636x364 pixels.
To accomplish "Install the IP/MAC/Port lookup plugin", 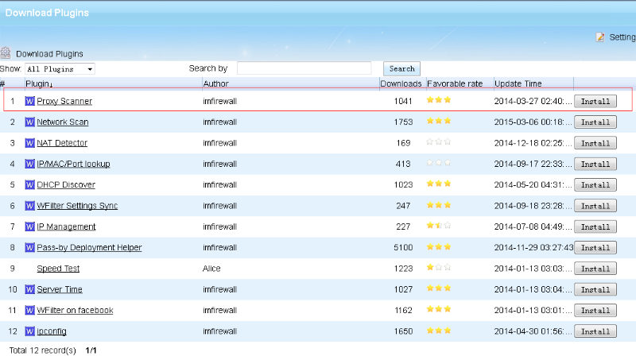I will (x=595, y=165).
